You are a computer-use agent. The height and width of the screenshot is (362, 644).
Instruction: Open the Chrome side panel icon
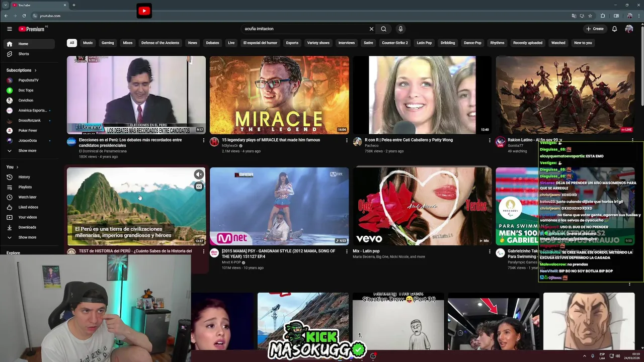616,16
